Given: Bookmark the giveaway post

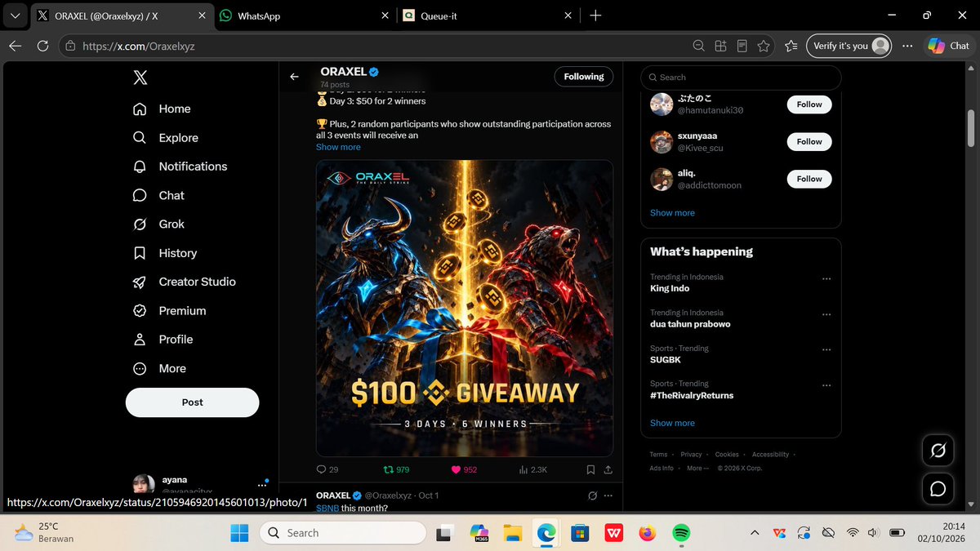Looking at the screenshot, I should (x=590, y=469).
